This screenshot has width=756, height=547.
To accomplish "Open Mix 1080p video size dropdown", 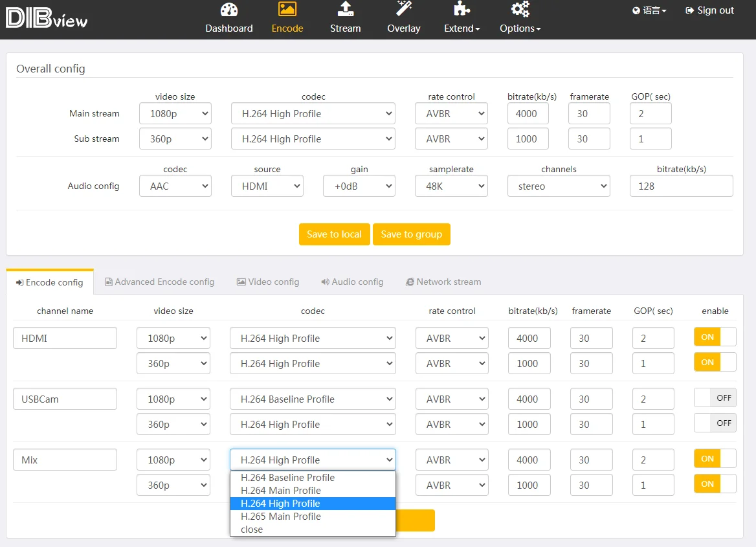I will pyautogui.click(x=173, y=460).
